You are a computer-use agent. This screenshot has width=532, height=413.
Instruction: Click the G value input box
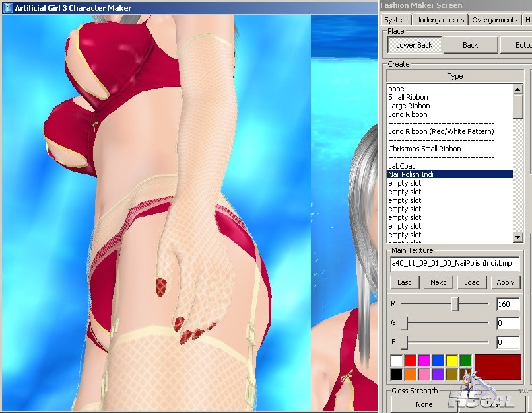coord(508,323)
